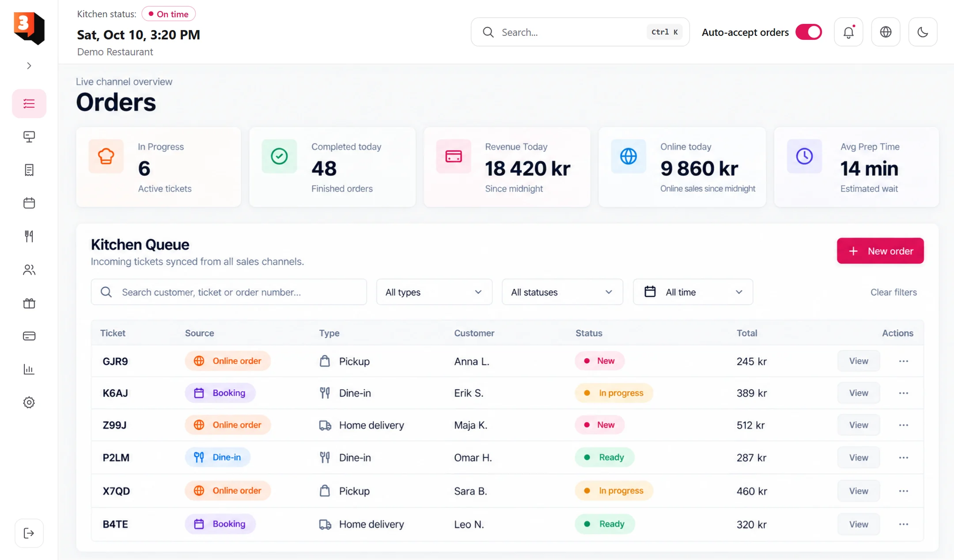
Task: Click the customer, ticket or order search field
Action: [229, 292]
